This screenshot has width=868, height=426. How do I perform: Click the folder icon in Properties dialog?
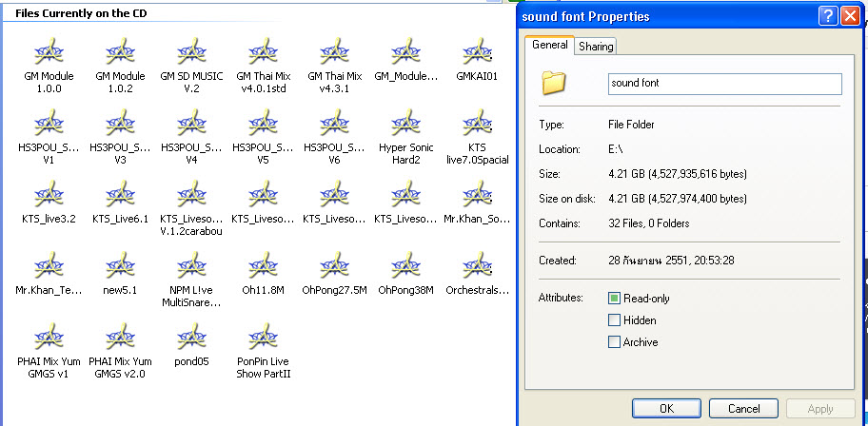pos(554,84)
